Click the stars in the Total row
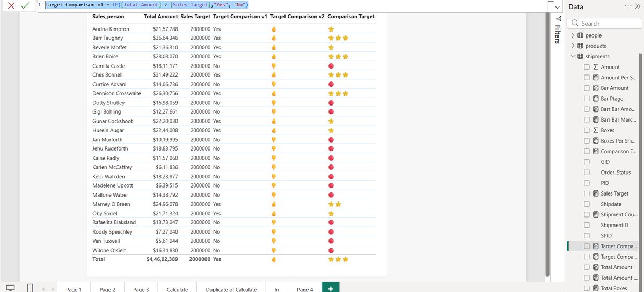Viewport: 644px width, 292px height. (x=338, y=259)
